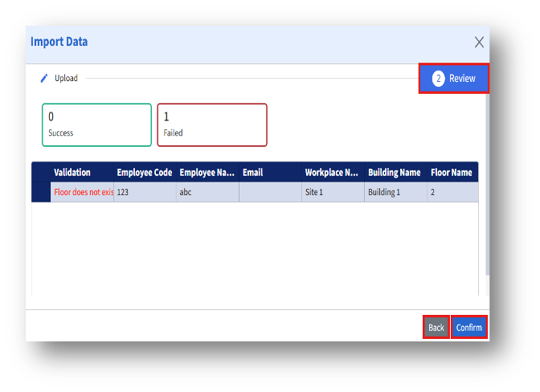
Task: Select employee name cell 'abc'
Action: tap(207, 192)
